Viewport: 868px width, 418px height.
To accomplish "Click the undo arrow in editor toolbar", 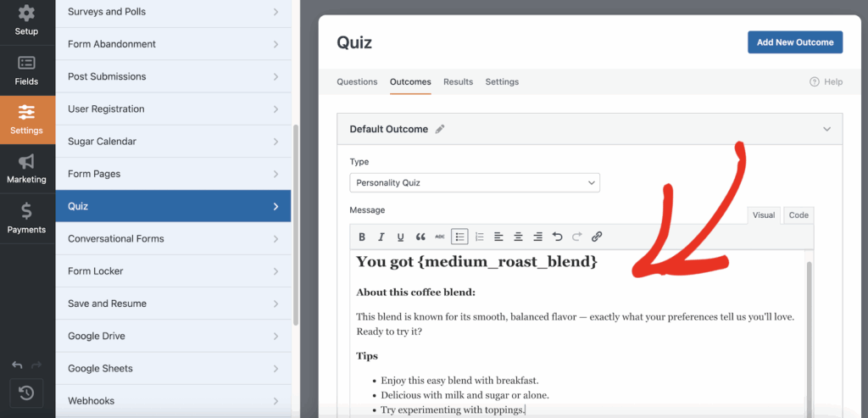I will coord(557,237).
